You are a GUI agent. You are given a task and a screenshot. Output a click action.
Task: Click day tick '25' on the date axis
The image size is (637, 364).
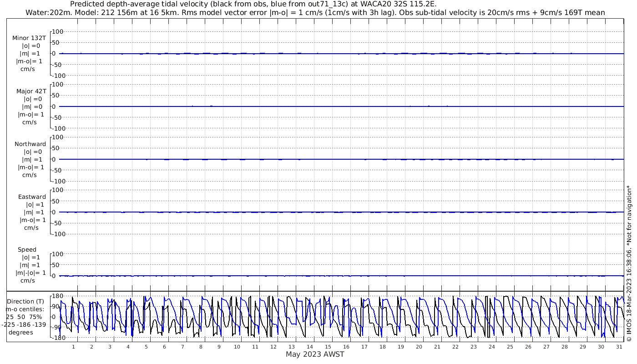tap(510, 347)
